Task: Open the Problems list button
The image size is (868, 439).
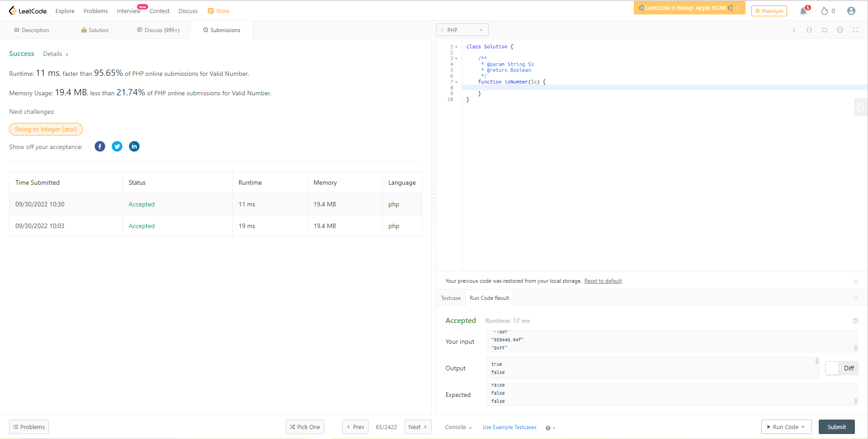Action: [29, 427]
